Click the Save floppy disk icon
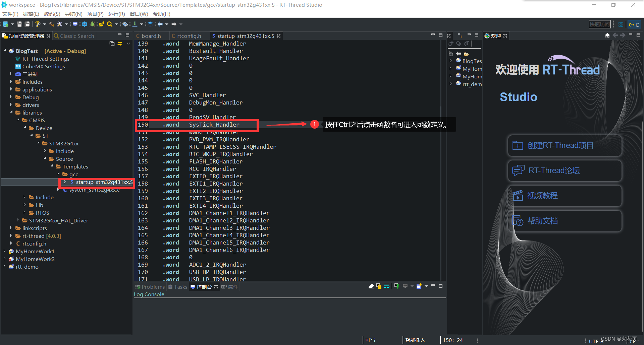The image size is (644, 345). coord(19,24)
